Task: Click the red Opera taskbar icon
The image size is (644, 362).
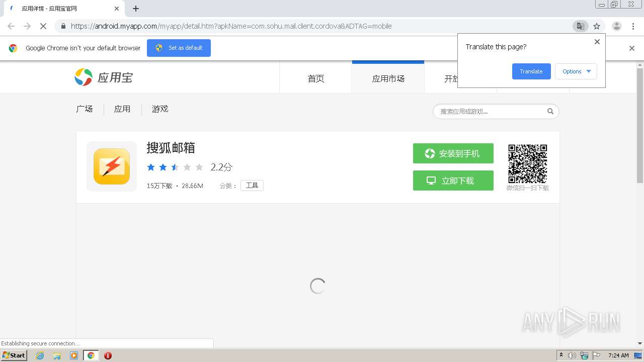Action: (108, 355)
